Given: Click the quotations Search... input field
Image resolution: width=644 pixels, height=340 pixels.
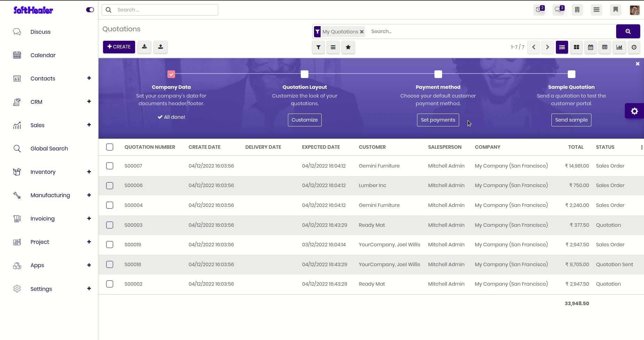Looking at the screenshot, I should click(x=491, y=31).
